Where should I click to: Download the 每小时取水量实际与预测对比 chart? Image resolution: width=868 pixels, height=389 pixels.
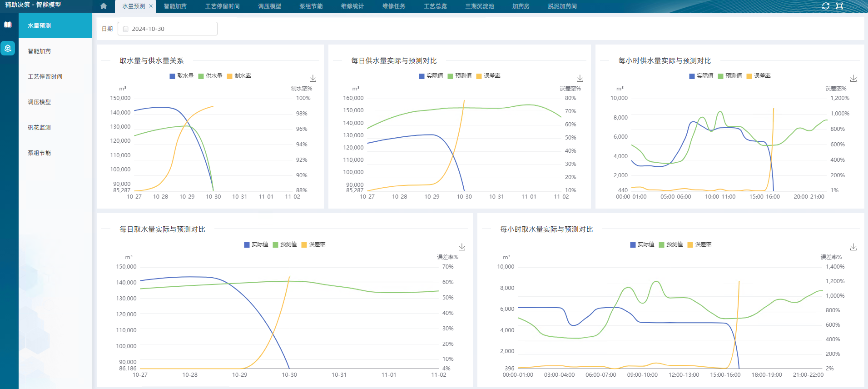point(853,247)
